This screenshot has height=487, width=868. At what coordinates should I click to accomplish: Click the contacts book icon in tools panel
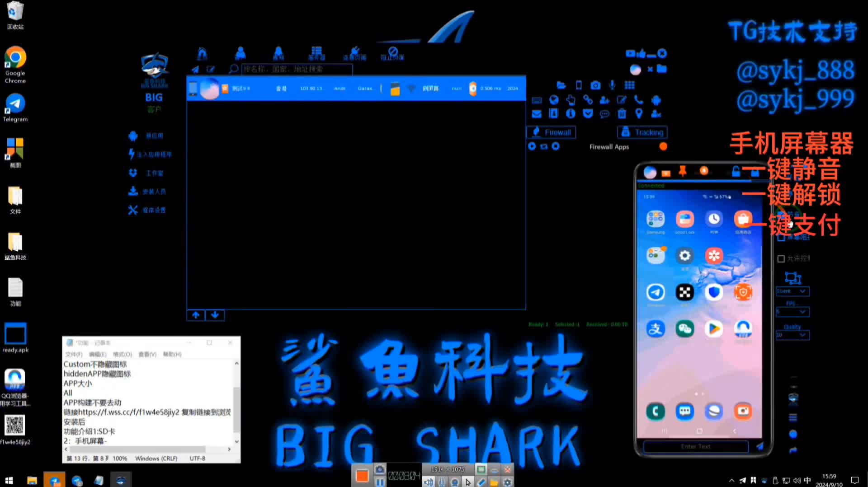tap(554, 113)
